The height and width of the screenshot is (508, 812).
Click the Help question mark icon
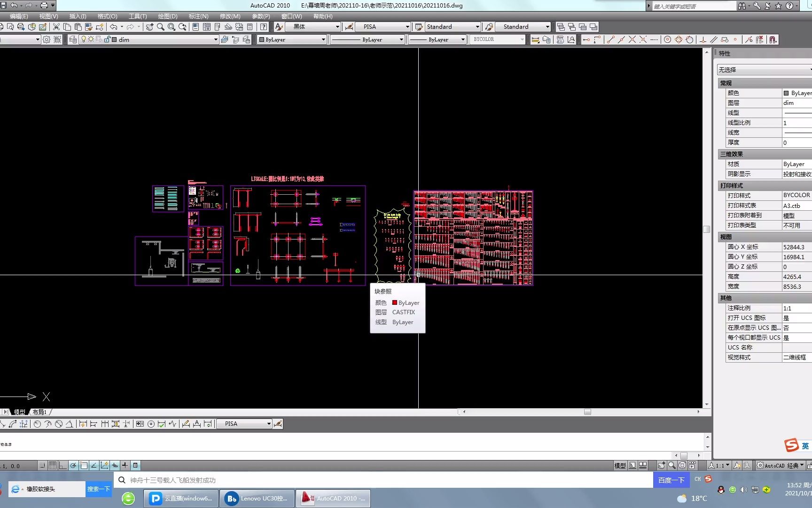(x=264, y=27)
